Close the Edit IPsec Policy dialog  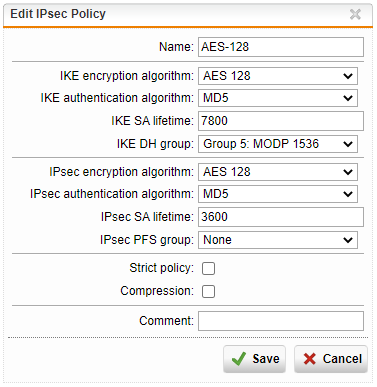[355, 14]
